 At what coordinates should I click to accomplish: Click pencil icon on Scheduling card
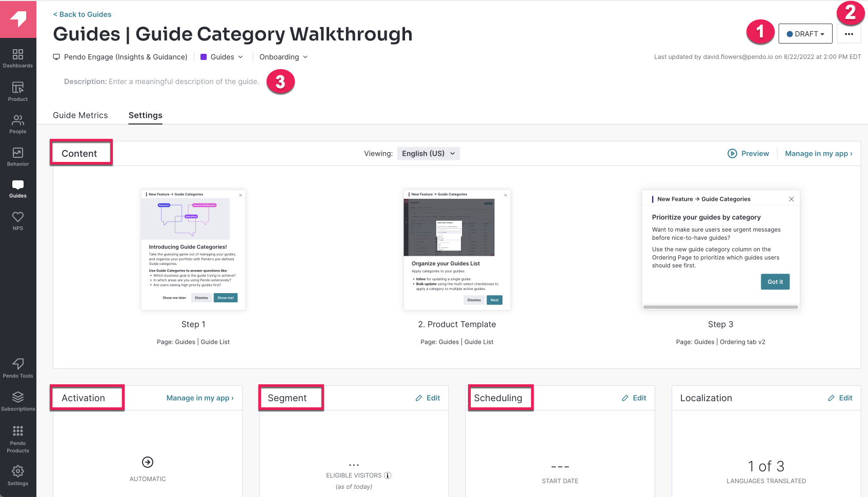(x=625, y=398)
